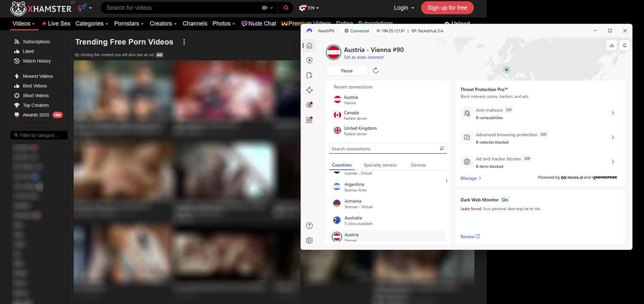This screenshot has height=304, width=644.
Task: Click the NordVPN download update icon
Action: click(611, 45)
